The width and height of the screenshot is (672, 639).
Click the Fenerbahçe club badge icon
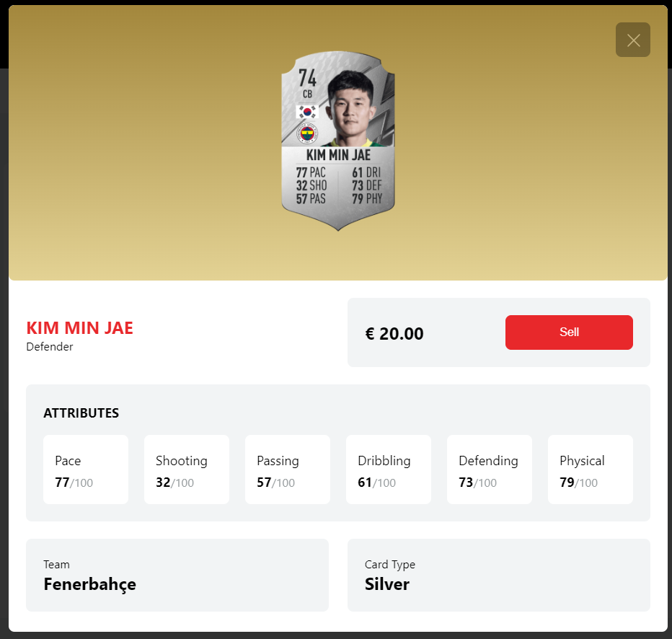[x=307, y=134]
